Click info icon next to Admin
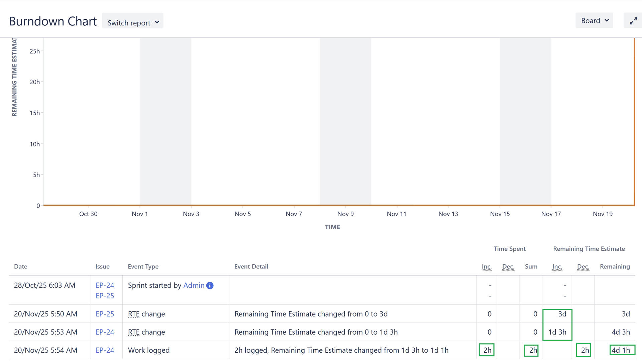Viewport: 642px width, 364px height. click(210, 285)
